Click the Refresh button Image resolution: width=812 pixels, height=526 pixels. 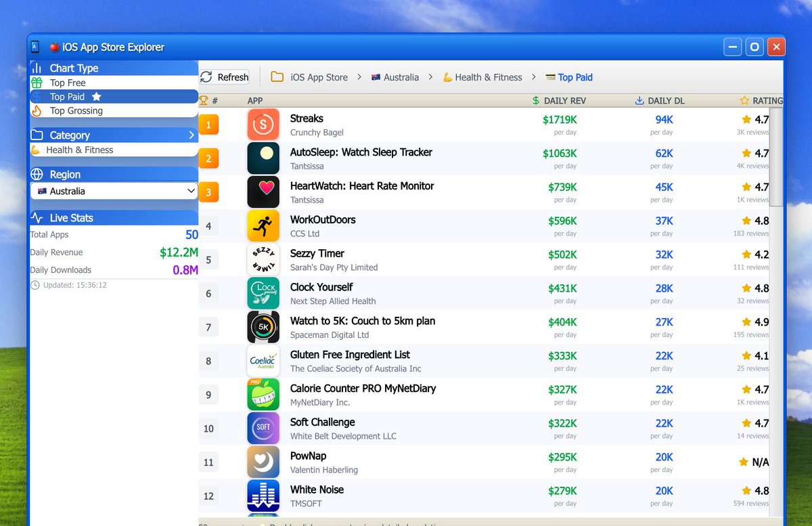[225, 77]
